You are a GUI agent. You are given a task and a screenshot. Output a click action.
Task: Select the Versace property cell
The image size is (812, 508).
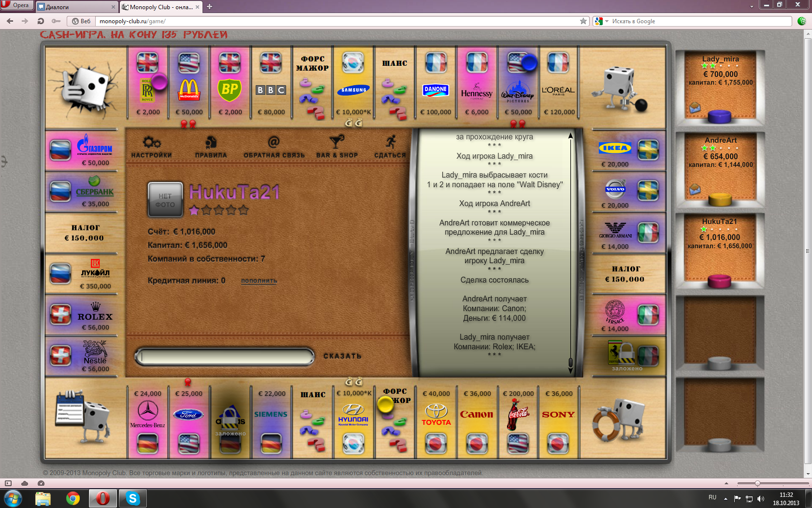(629, 315)
